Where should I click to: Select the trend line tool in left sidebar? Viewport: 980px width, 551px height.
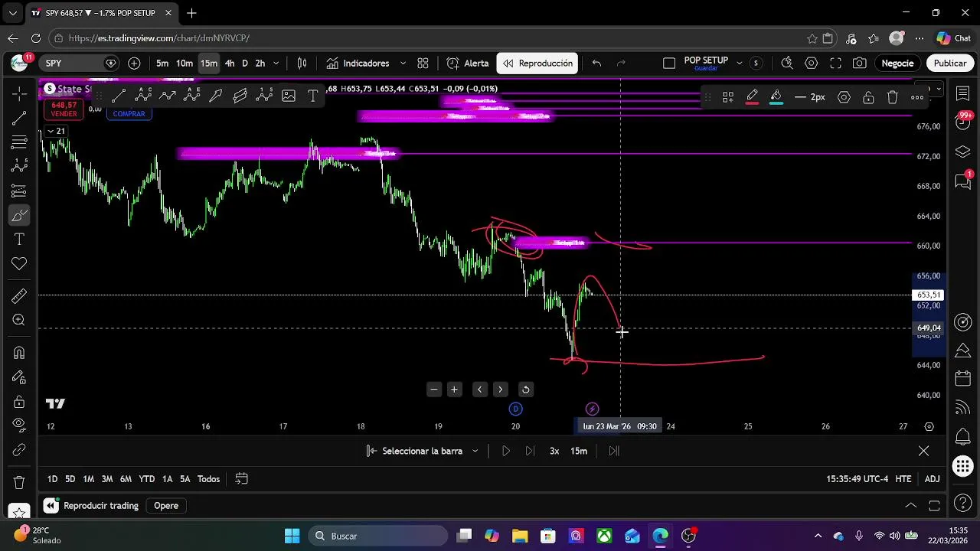tap(19, 118)
